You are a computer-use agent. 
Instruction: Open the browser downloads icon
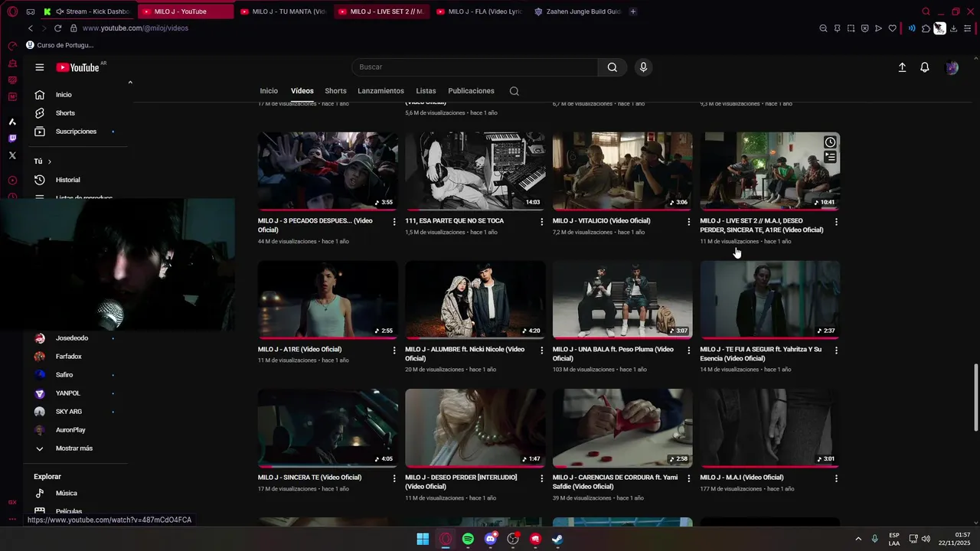pos(953,28)
